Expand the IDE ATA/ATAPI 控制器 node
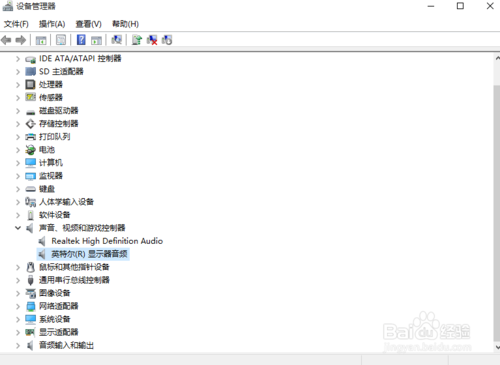This screenshot has width=500, height=365. point(18,59)
